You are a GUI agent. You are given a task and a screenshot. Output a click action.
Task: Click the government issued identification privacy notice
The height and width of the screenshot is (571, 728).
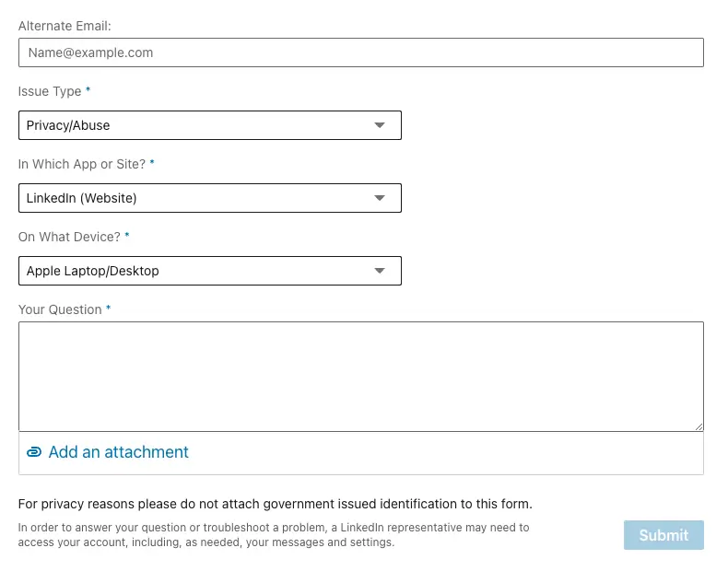coord(275,504)
